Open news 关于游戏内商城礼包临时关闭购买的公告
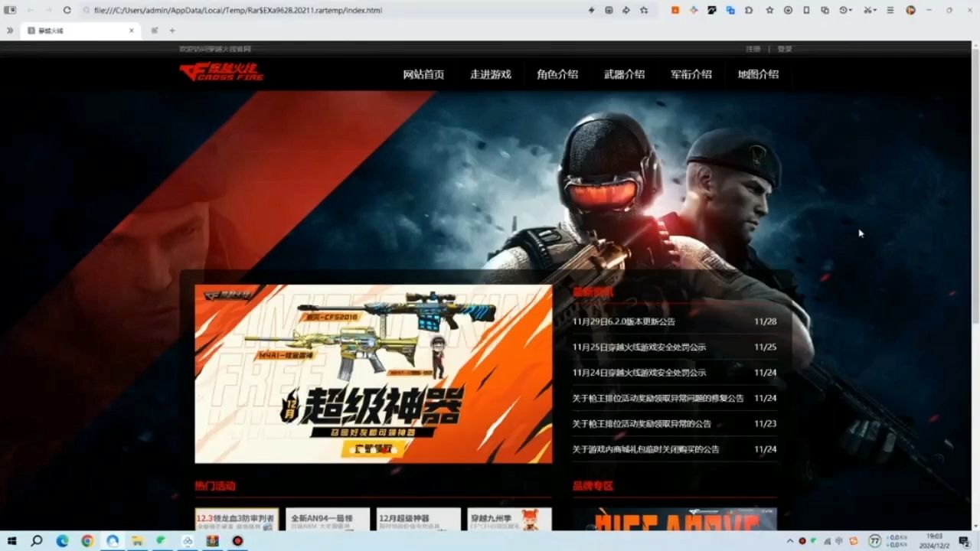Screen dimensions: 980x551 tap(646, 449)
